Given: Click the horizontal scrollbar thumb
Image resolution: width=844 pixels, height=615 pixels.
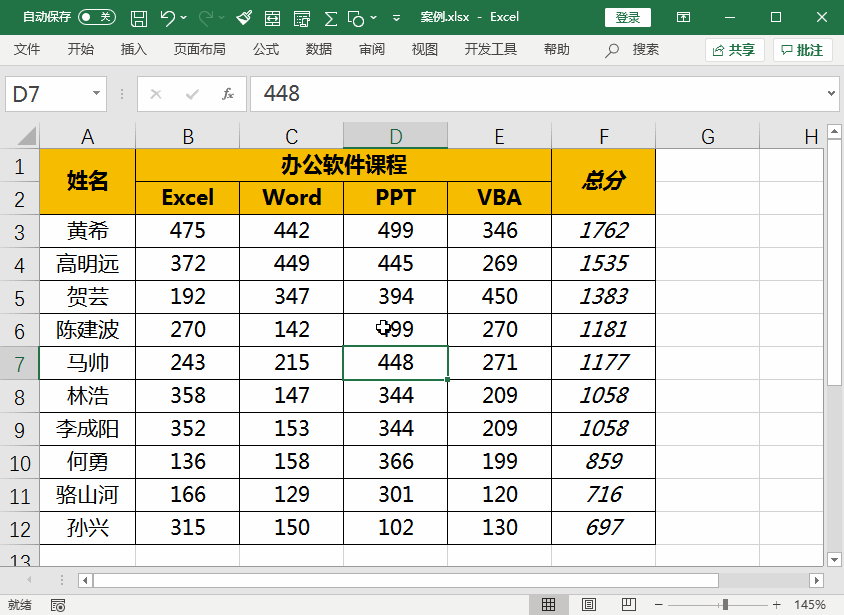Looking at the screenshot, I should [x=406, y=581].
